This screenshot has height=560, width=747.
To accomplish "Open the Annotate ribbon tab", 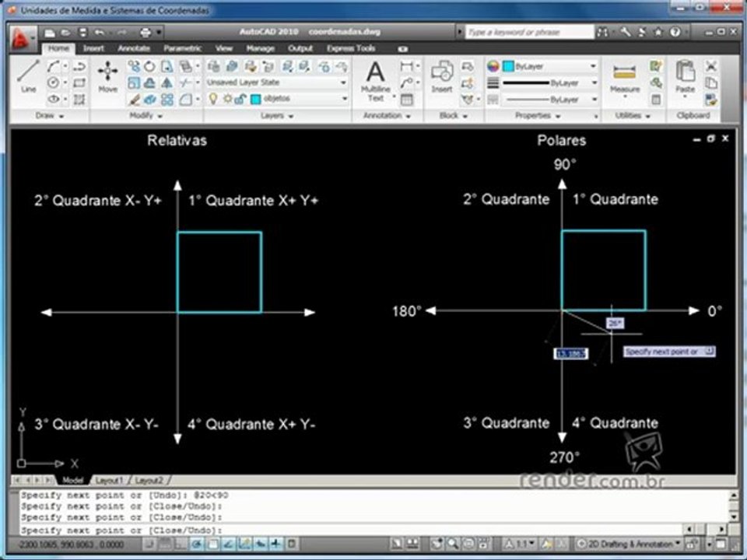I will point(134,48).
